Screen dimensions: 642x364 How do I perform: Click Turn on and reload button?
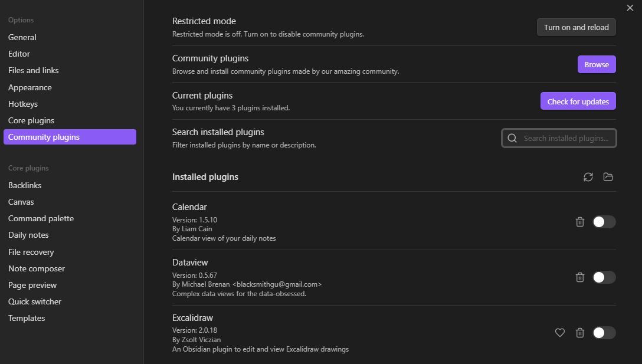tap(576, 28)
